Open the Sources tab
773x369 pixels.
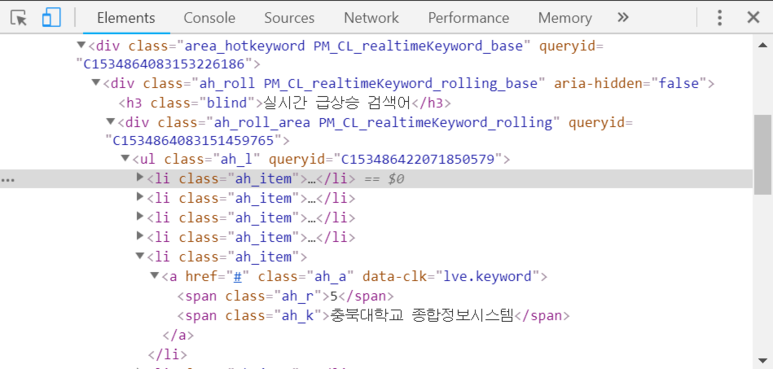[289, 18]
